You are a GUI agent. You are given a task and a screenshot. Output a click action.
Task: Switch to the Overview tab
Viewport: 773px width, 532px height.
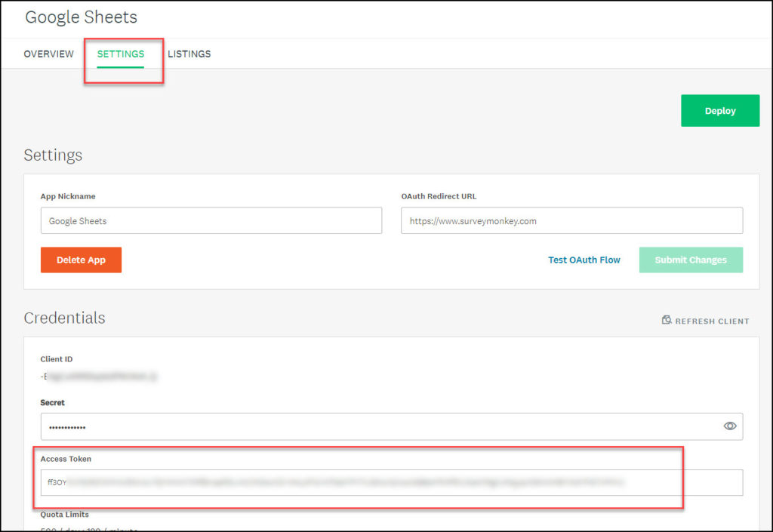point(48,54)
